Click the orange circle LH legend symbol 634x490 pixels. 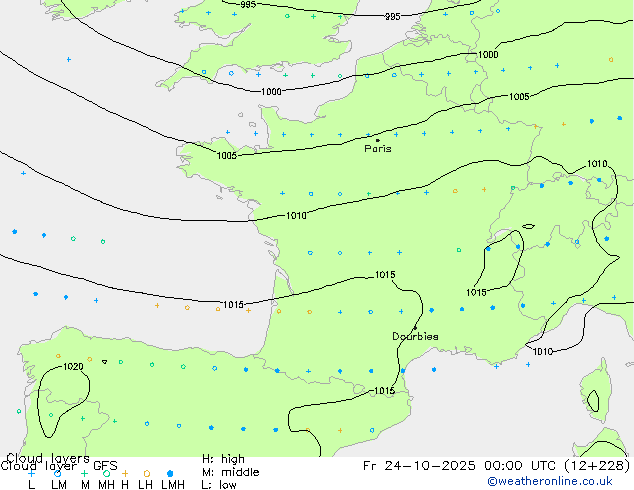tap(147, 473)
